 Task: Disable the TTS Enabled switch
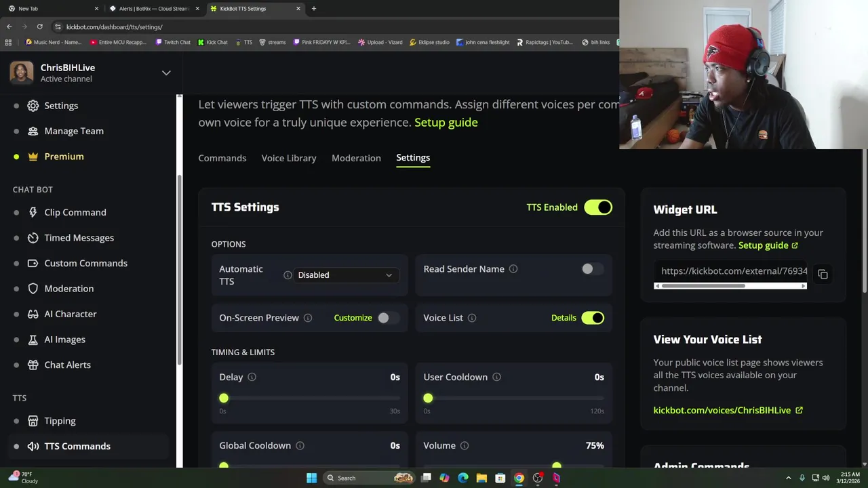(598, 207)
